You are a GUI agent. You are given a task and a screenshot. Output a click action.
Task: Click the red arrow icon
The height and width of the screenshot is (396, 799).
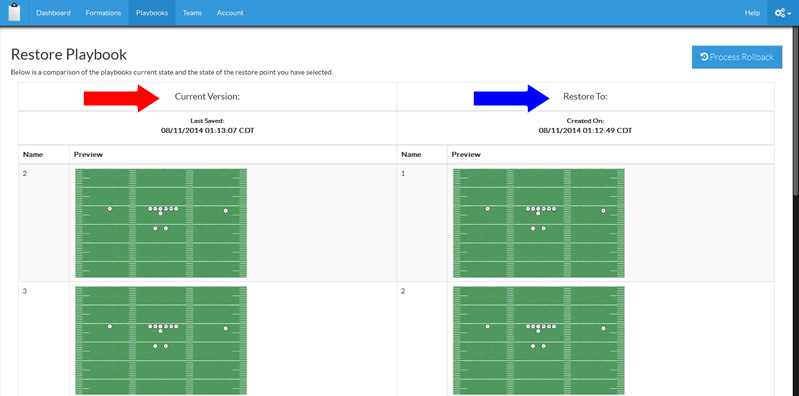coord(122,98)
